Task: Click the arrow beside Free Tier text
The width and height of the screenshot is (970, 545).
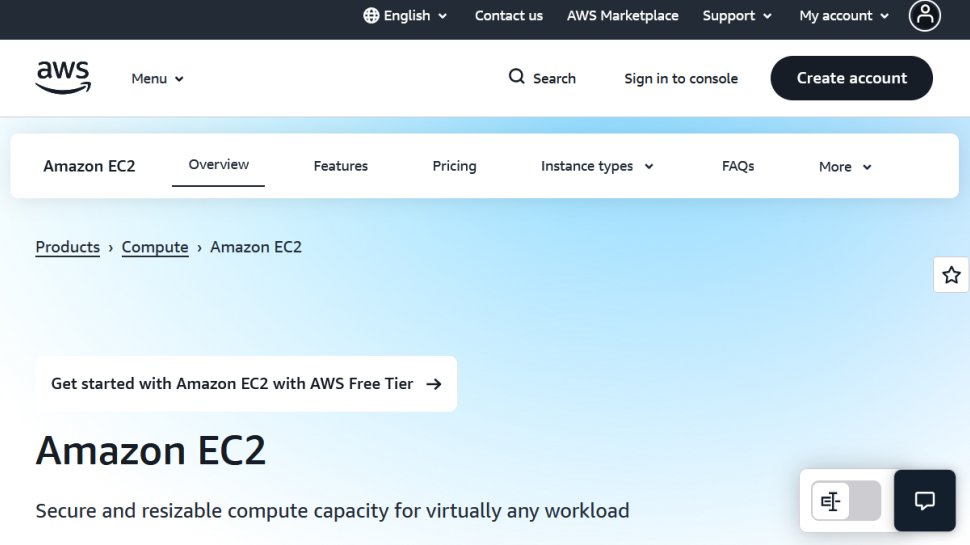Action: click(x=433, y=383)
